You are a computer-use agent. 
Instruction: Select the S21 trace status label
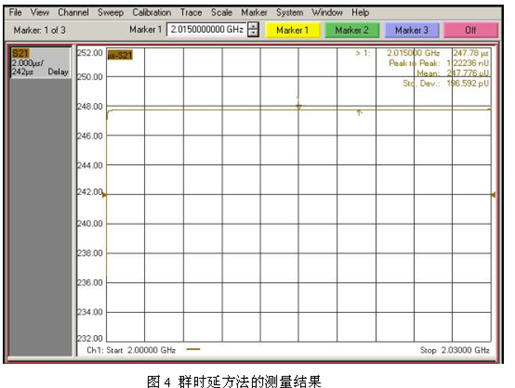pos(20,53)
